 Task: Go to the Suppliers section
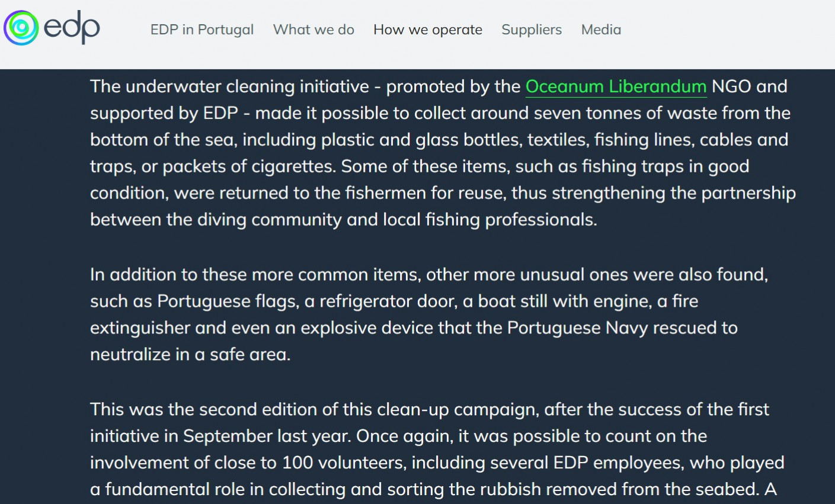click(531, 30)
